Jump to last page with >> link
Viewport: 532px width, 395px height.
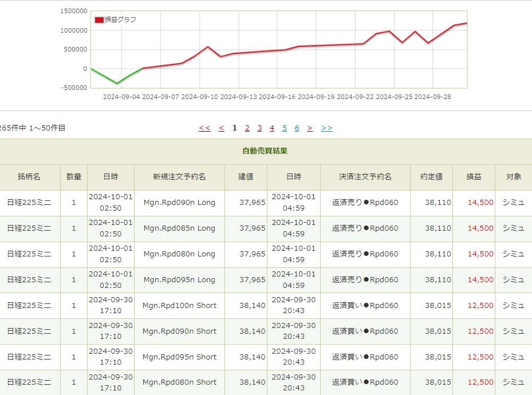tap(327, 128)
